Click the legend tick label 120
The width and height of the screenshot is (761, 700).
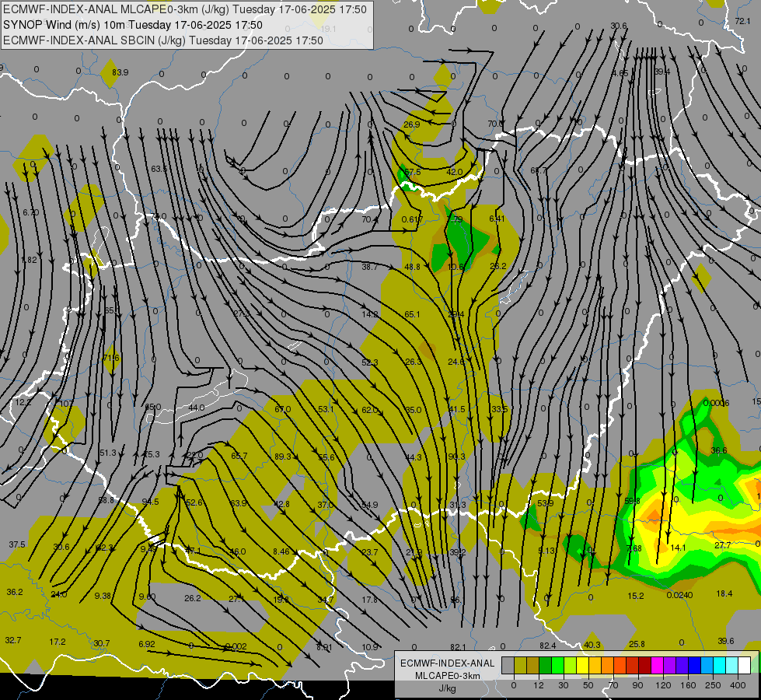click(x=663, y=685)
